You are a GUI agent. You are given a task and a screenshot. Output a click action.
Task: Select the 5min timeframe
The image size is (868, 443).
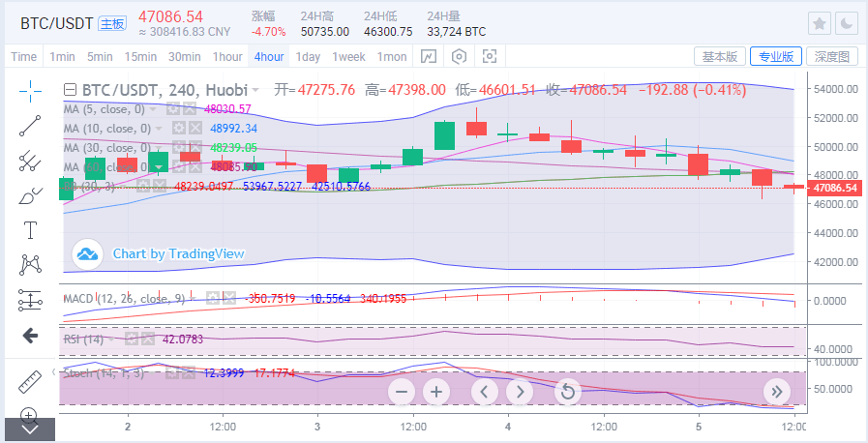(100, 56)
